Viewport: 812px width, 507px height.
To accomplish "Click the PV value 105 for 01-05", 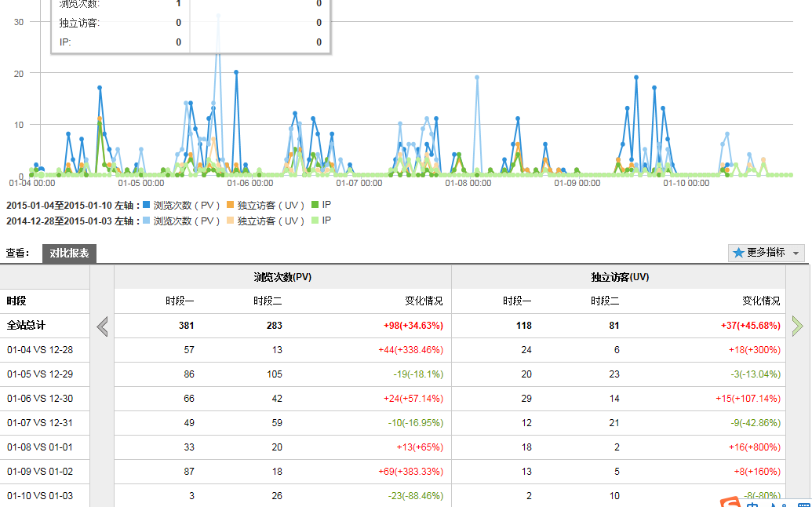I will (275, 374).
